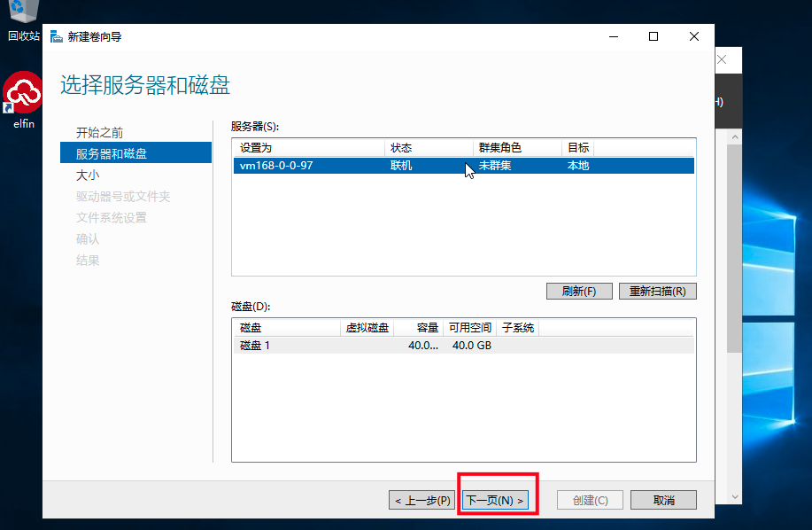
Task: Sort disks by 容量 column header
Action: tap(419, 327)
